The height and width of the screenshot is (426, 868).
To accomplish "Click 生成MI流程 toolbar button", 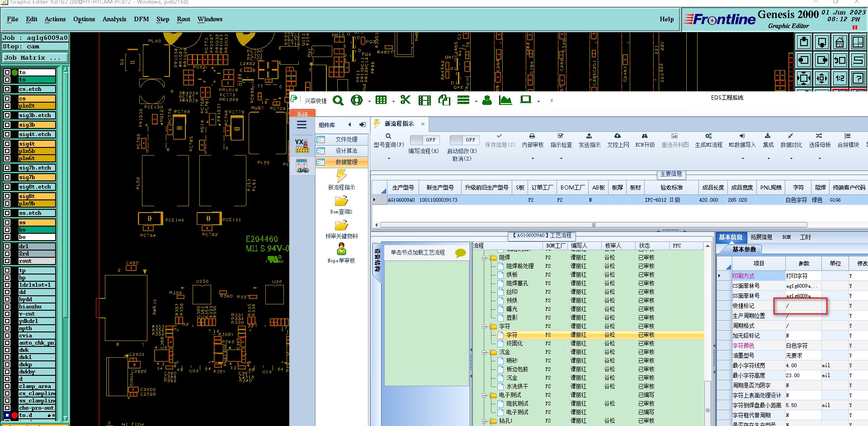I will pyautogui.click(x=708, y=141).
